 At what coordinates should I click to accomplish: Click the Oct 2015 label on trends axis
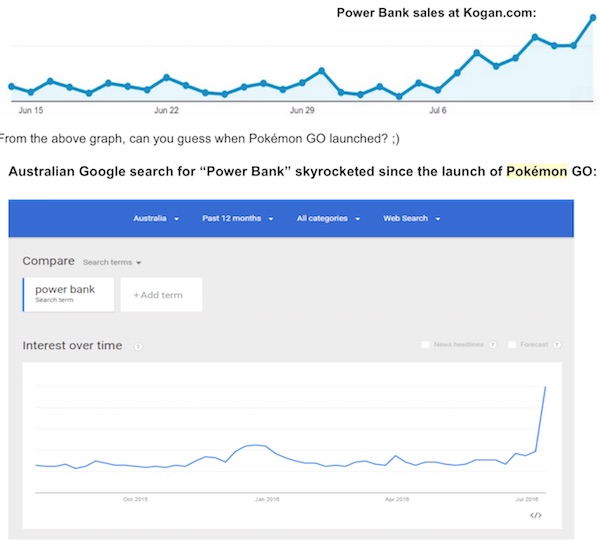coord(135,497)
